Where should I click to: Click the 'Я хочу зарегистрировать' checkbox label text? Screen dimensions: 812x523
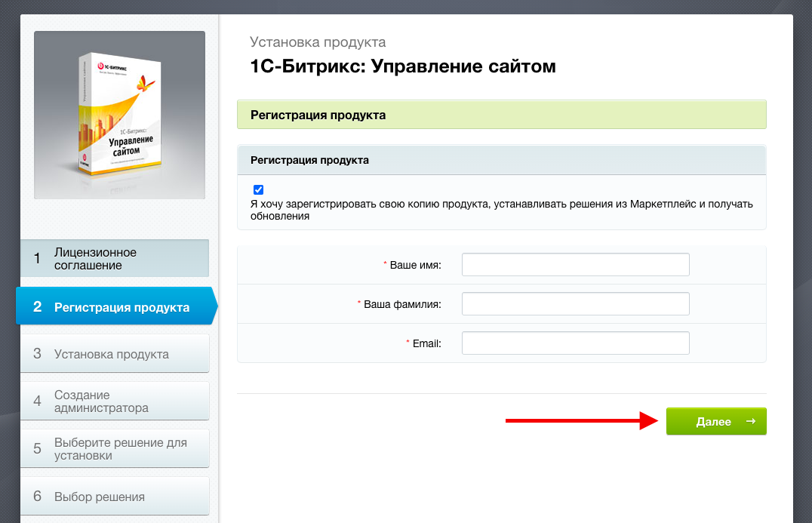tap(501, 210)
